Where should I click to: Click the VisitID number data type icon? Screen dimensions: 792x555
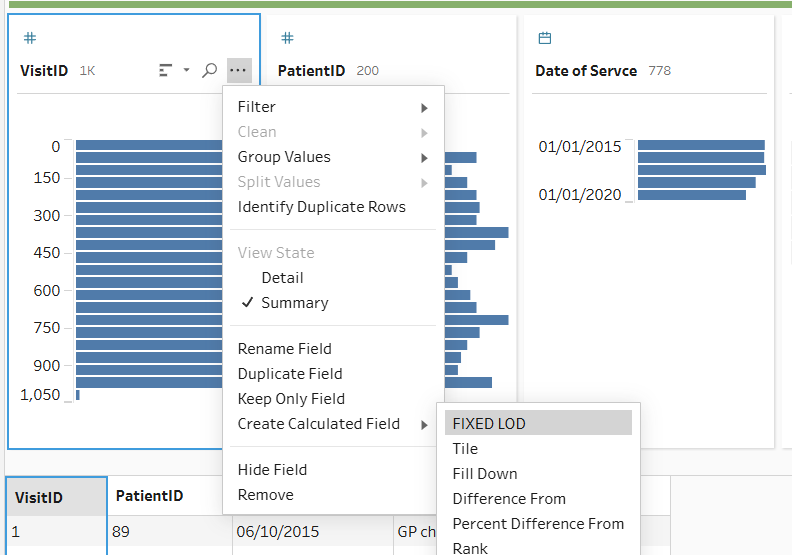(30, 38)
